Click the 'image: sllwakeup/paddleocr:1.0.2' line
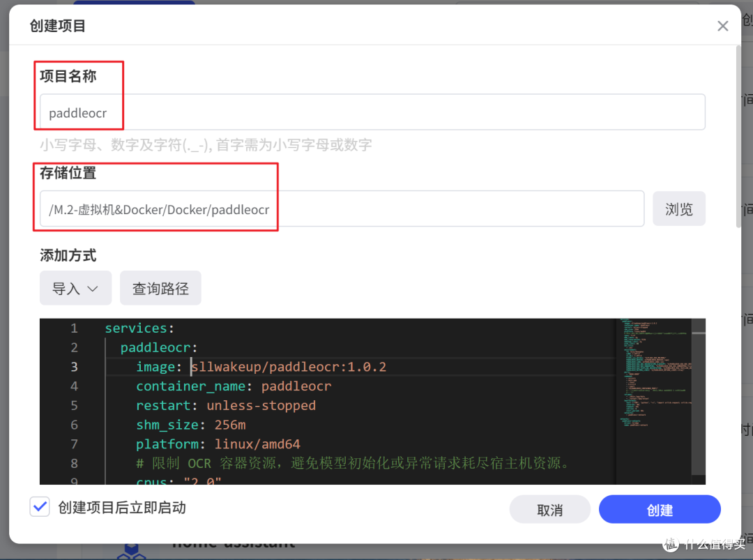753x560 pixels. point(261,367)
